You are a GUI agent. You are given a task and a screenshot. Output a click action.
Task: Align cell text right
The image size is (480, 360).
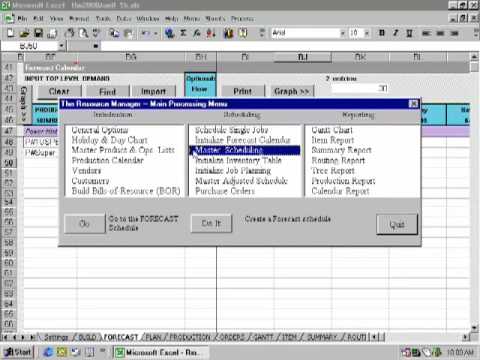coord(454,33)
